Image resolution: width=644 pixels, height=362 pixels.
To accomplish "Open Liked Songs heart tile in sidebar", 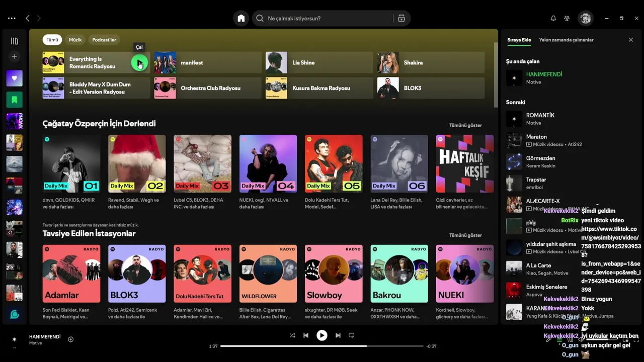I will tap(14, 78).
